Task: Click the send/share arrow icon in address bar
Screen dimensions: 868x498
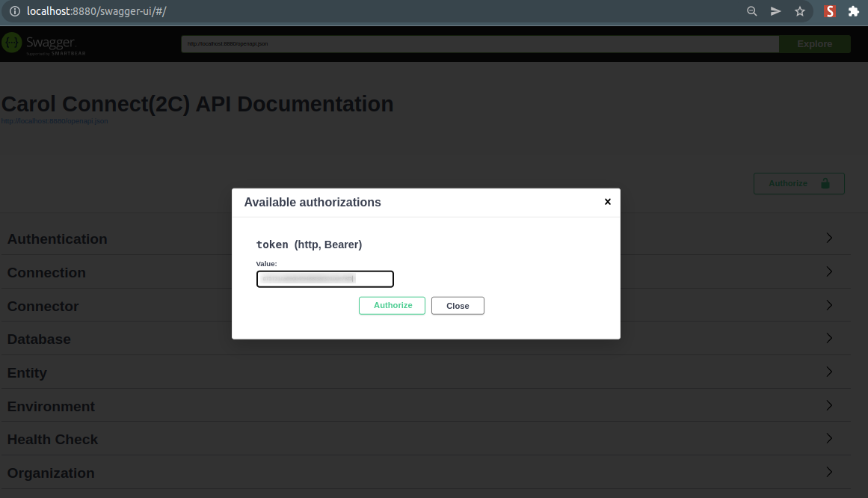Action: [776, 11]
